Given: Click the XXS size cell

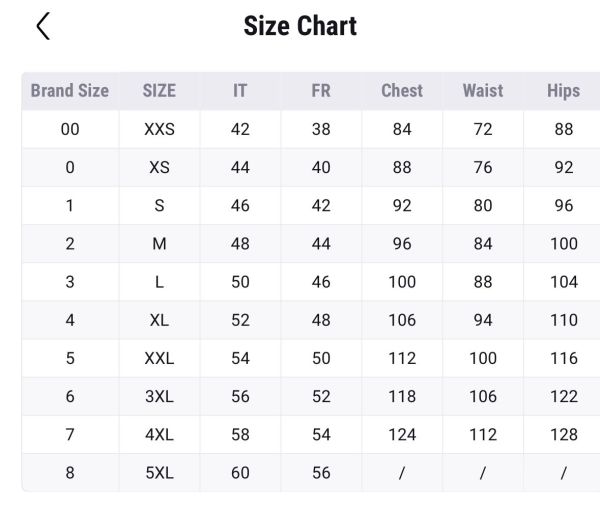Looking at the screenshot, I should click(159, 129).
